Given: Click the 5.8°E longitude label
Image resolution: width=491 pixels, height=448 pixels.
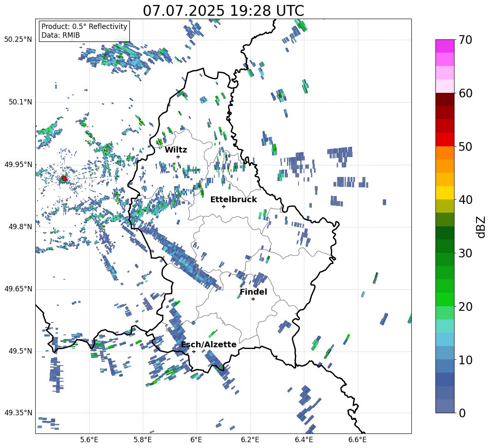Looking at the screenshot, I should tap(143, 440).
